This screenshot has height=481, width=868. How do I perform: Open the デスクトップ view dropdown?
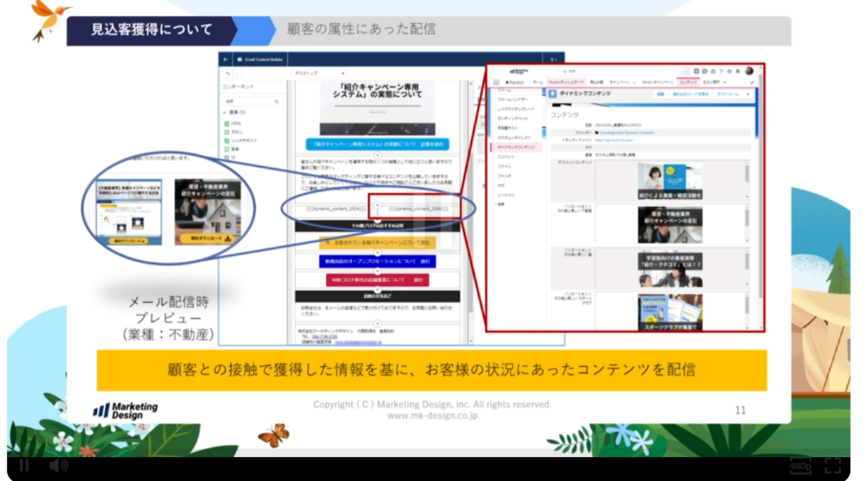click(x=319, y=73)
